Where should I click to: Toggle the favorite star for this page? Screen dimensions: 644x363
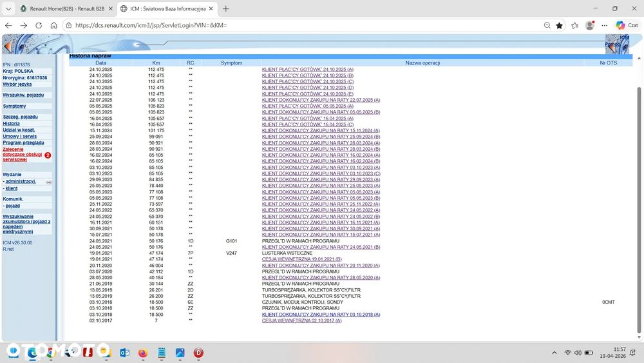pyautogui.click(x=559, y=26)
